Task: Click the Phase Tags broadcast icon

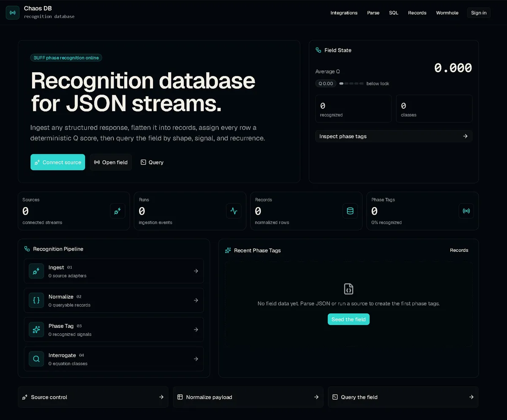Action: [466, 211]
